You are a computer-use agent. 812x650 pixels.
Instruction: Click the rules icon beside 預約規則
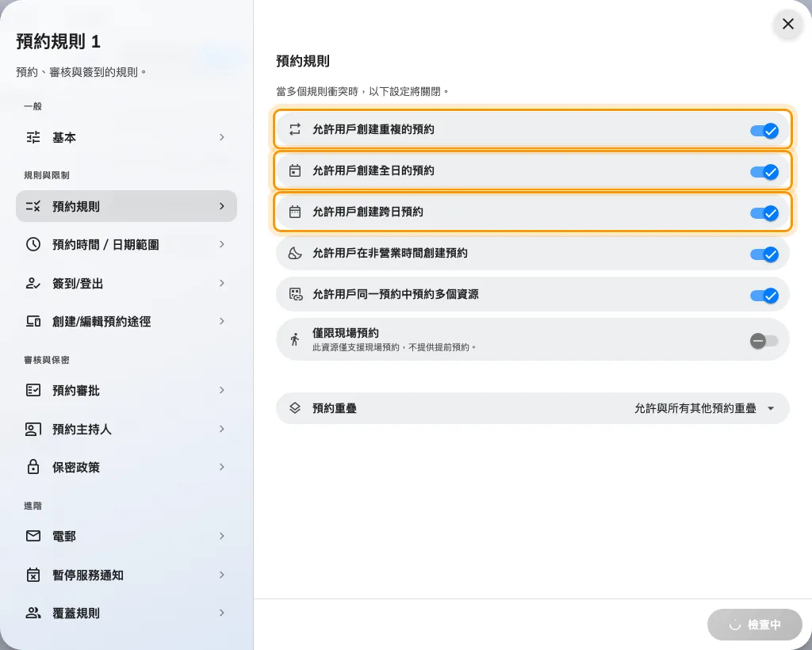33,206
